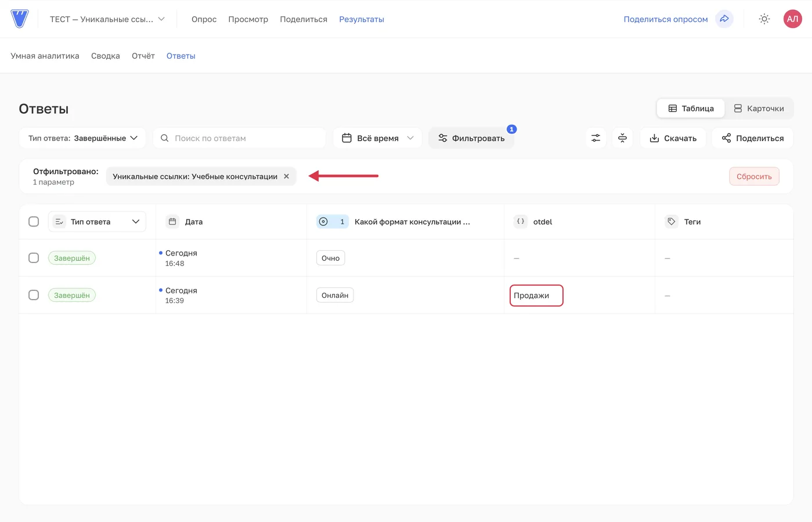The width and height of the screenshot is (812, 522).
Task: Tick the checkbox for the 16:39 response
Action: pyautogui.click(x=34, y=295)
